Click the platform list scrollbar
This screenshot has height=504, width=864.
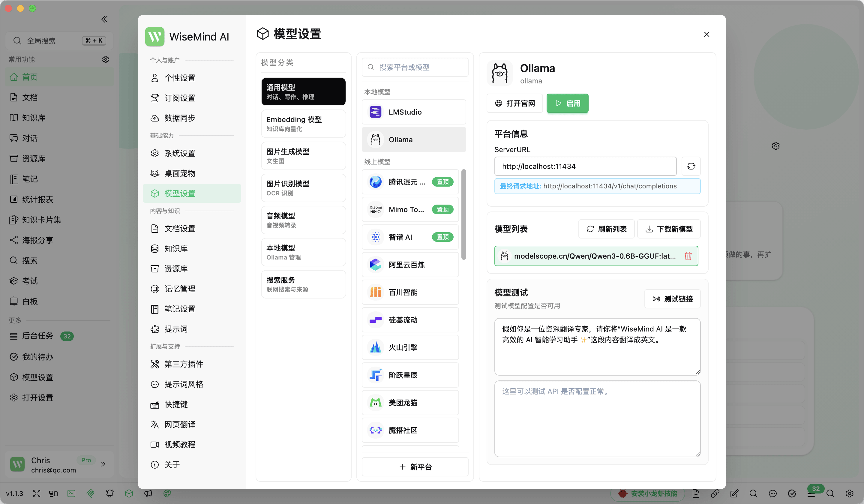click(x=463, y=214)
